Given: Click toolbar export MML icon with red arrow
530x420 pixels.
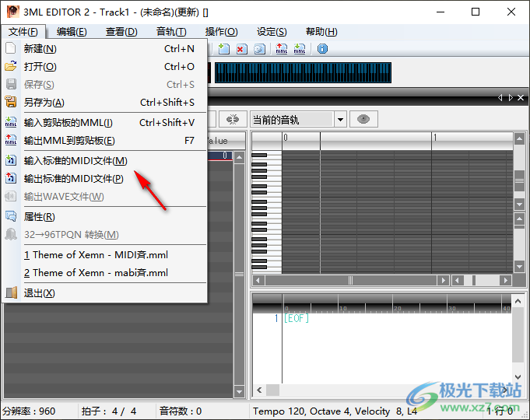Looking at the screenshot, I should coord(282,49).
